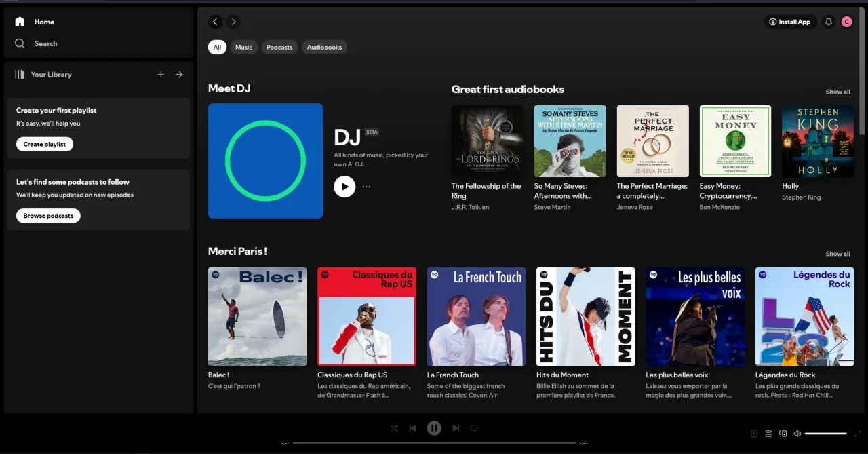Open the DJ cover art
868x454 pixels.
(265, 161)
